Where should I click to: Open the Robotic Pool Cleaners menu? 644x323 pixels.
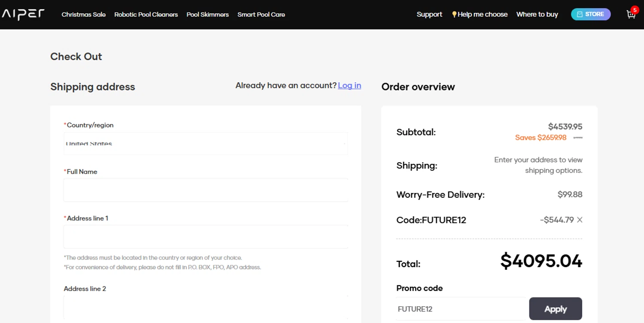pyautogui.click(x=146, y=15)
